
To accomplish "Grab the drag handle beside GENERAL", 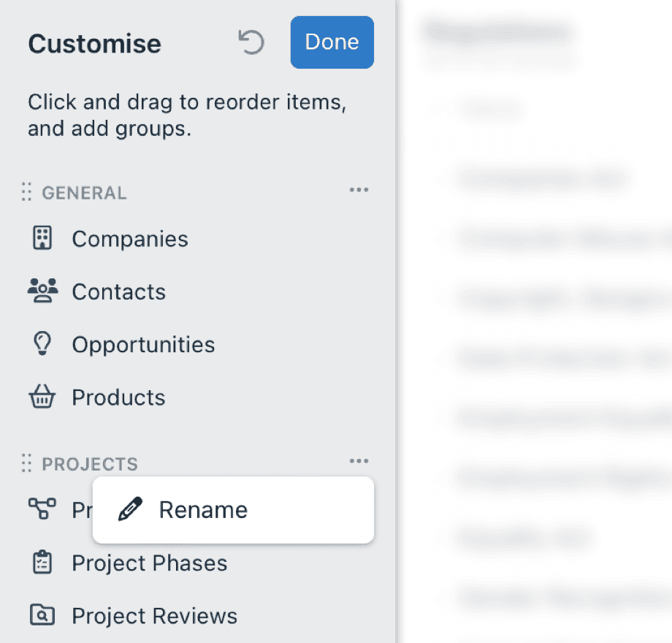I will pos(26,192).
